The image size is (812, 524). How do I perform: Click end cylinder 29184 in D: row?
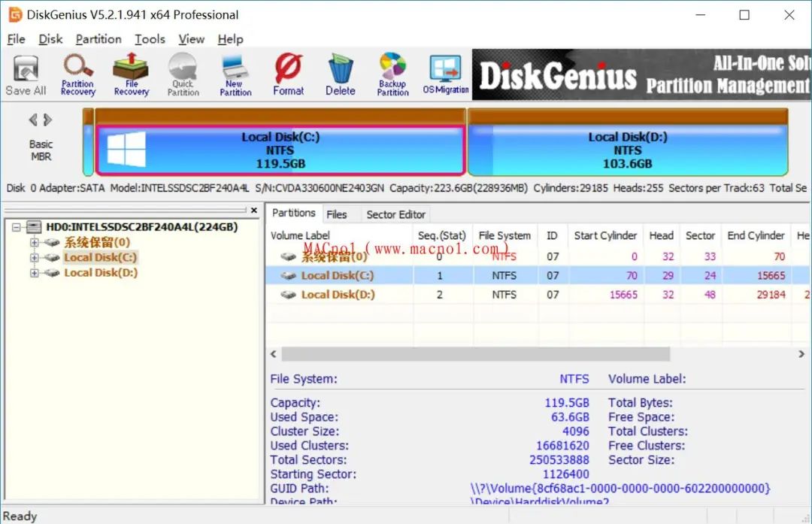771,295
